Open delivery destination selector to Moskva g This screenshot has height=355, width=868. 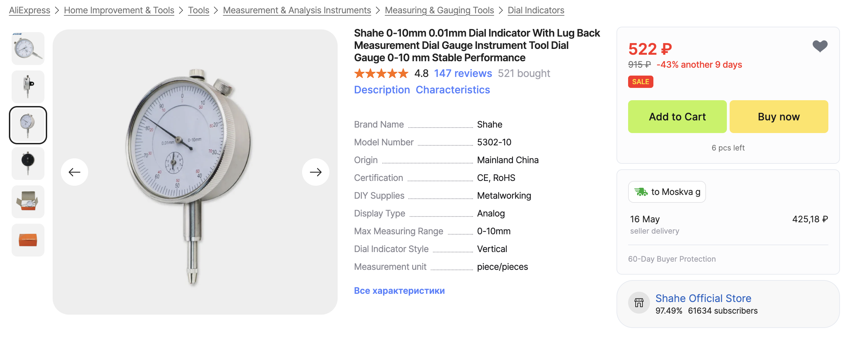[x=667, y=192]
